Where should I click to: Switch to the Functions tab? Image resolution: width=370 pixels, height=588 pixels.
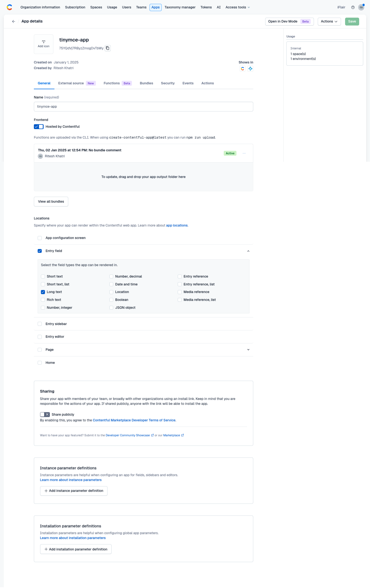[118, 83]
